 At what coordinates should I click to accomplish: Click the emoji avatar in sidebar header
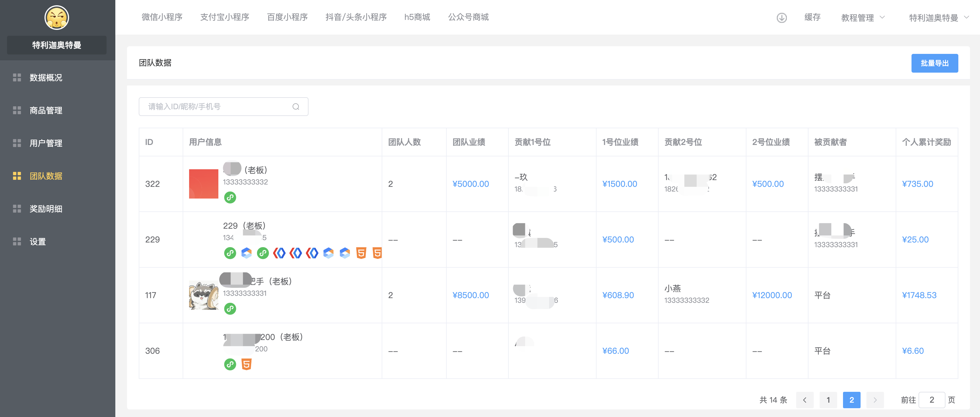[56, 18]
